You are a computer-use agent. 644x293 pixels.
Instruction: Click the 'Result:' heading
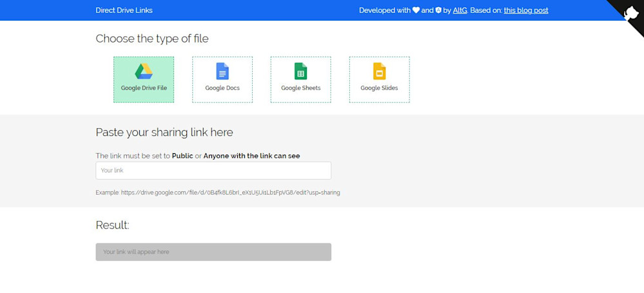(x=113, y=225)
